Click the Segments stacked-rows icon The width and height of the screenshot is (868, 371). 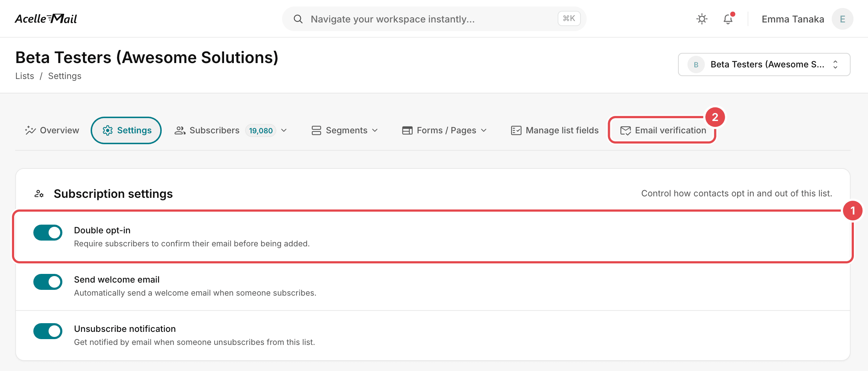coord(316,130)
